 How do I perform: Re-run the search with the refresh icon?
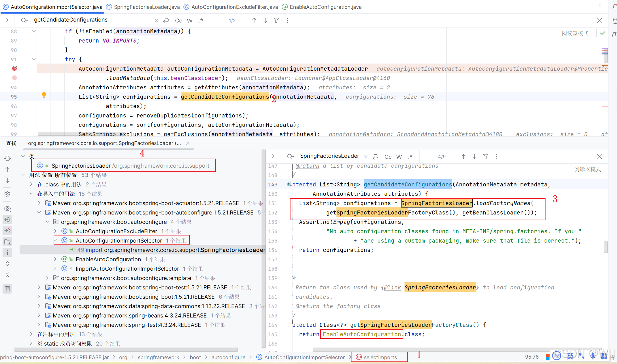tap(7, 158)
